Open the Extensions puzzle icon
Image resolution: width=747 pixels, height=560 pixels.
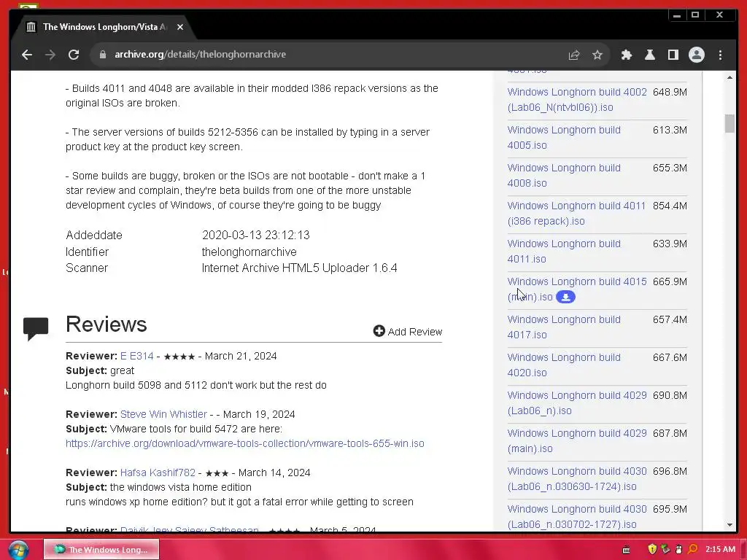[x=627, y=55]
